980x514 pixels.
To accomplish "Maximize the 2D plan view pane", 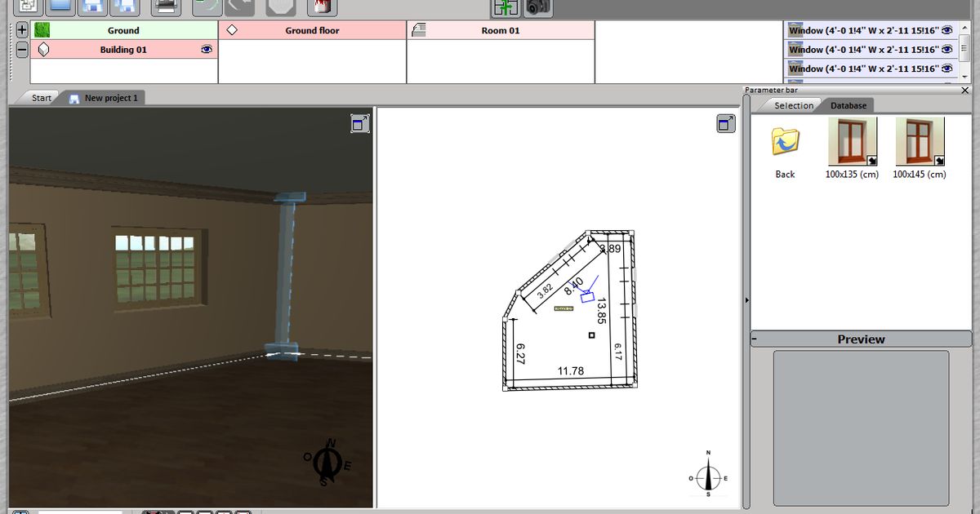I will coord(725,123).
